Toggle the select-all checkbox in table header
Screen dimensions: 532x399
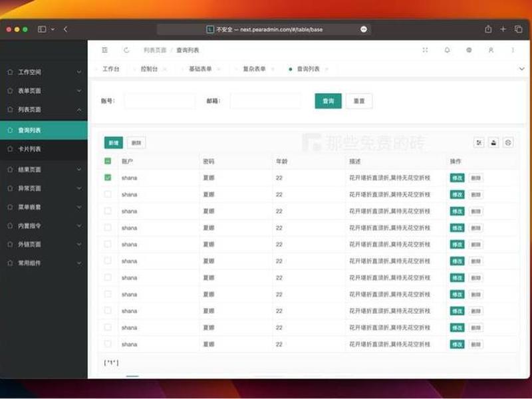pos(108,161)
